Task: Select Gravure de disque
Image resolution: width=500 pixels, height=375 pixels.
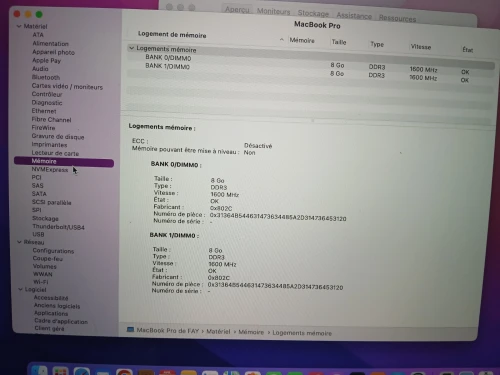Action: (x=58, y=136)
